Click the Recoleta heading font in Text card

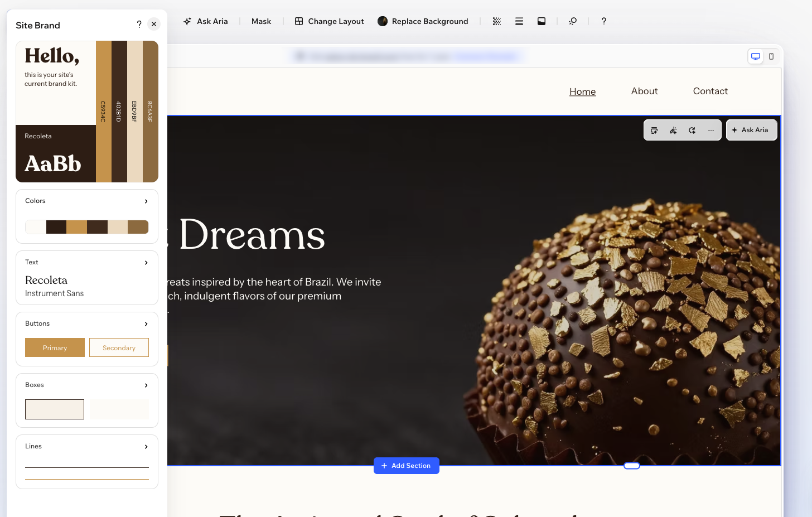click(x=46, y=280)
